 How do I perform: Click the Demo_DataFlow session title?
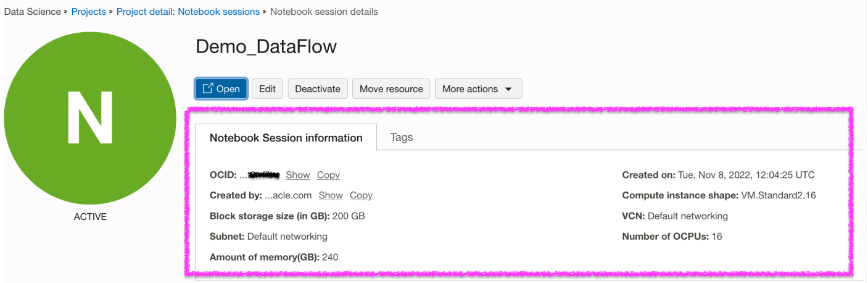pos(266,47)
